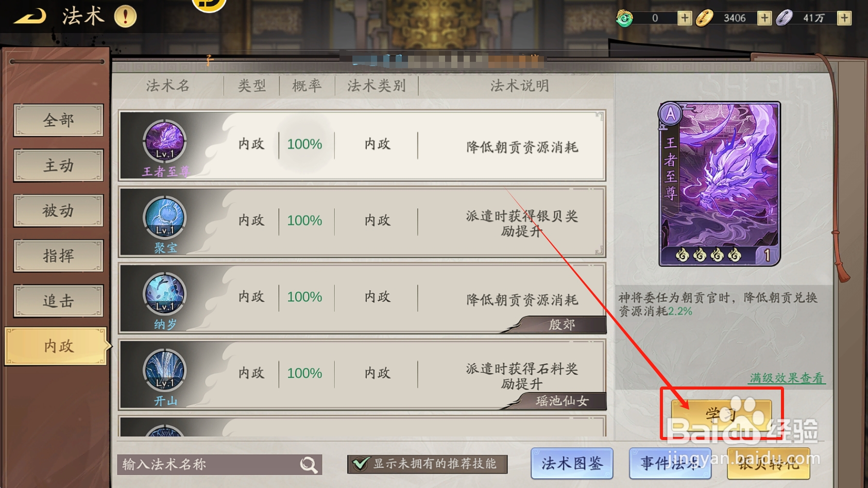Select the 开山 skill icon
868x488 pixels.
coord(165,370)
